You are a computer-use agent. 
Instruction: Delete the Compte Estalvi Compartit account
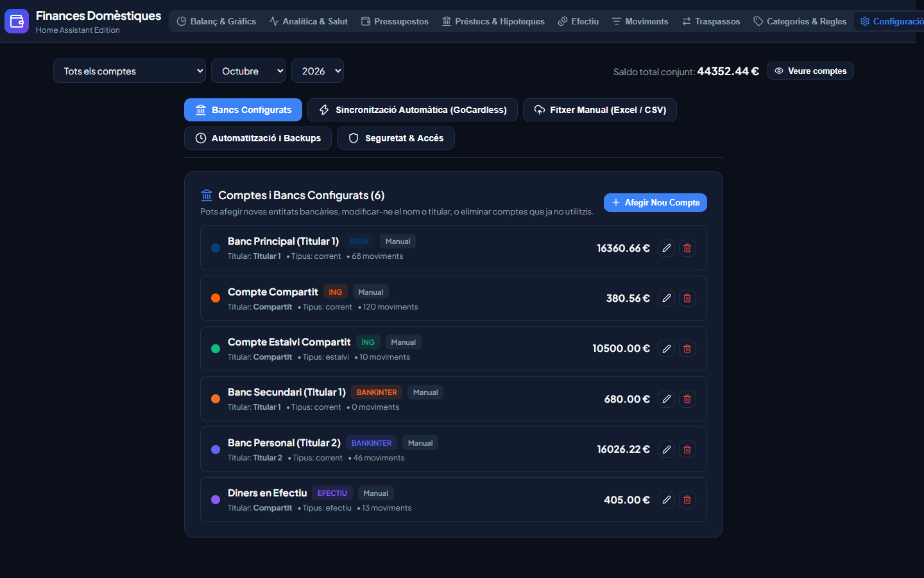pos(687,349)
